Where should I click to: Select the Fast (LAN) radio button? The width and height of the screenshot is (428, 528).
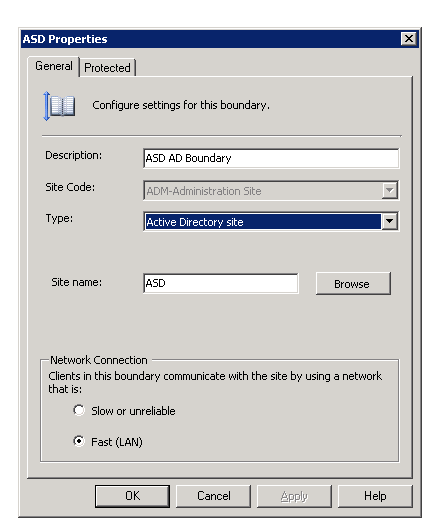[x=79, y=441]
